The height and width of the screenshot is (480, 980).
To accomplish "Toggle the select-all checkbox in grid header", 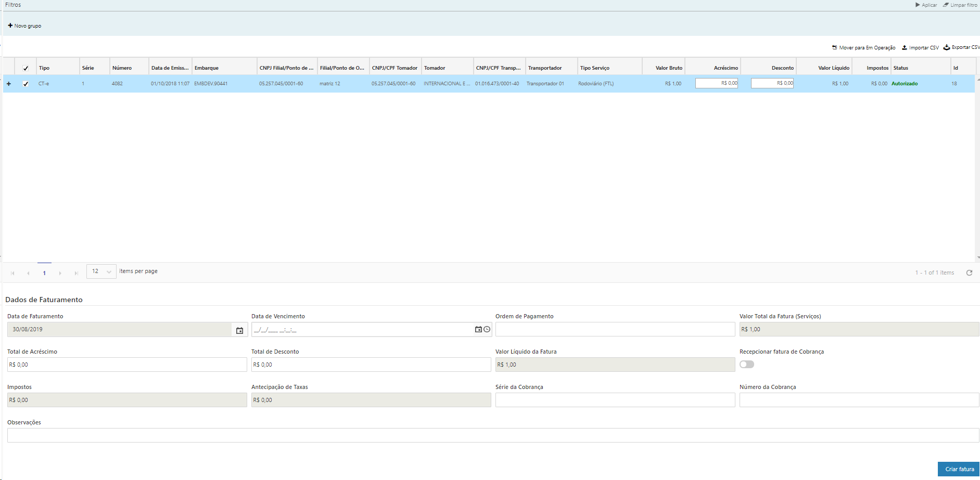I will click(26, 68).
